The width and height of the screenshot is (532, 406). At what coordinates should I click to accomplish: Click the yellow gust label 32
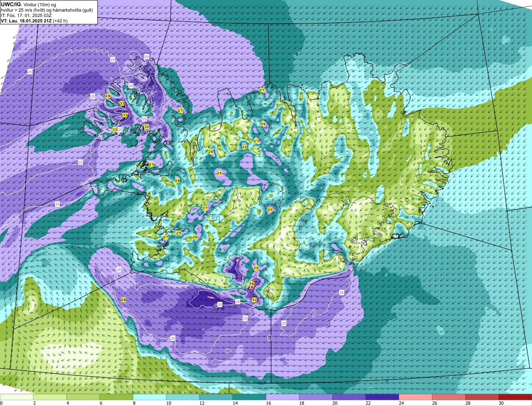(x=147, y=126)
